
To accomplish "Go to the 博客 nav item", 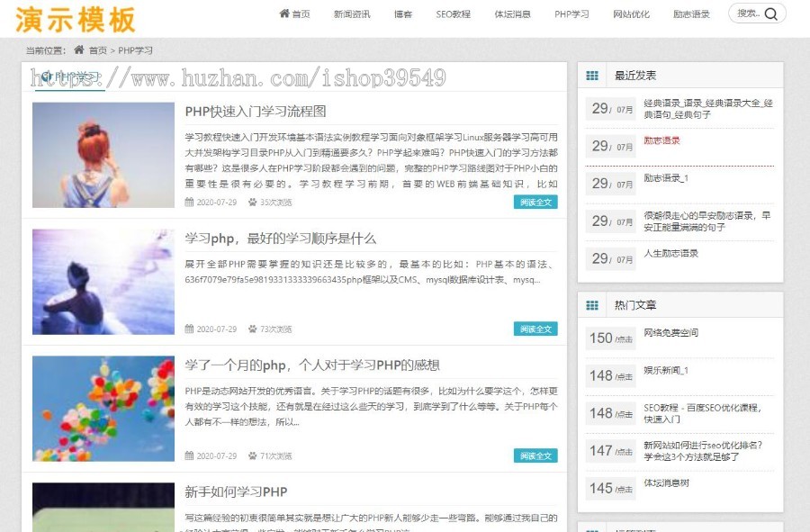I will pyautogui.click(x=403, y=14).
